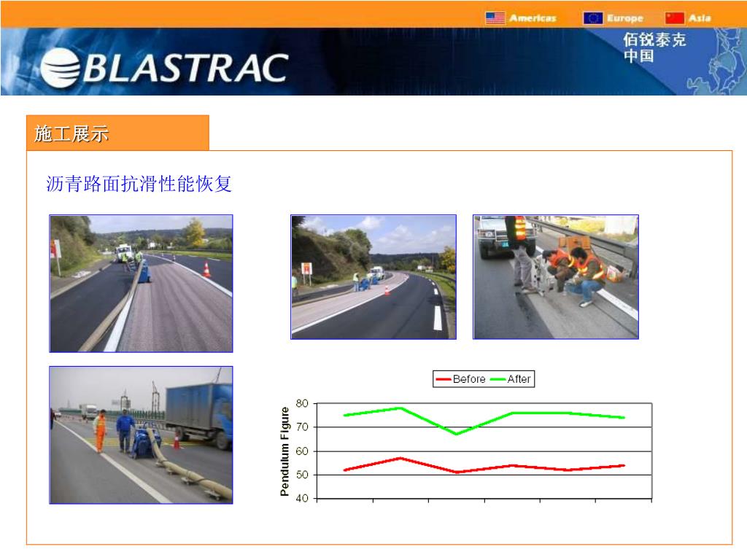
Task: Click the 40 axis value
Action: click(x=302, y=499)
